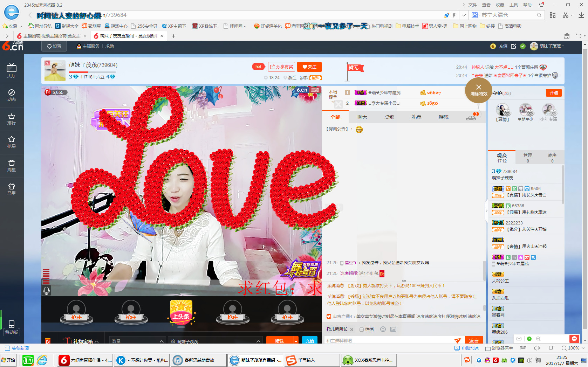The image size is (588, 367).
Task: Click the audience list scrollbar
Action: (563, 185)
